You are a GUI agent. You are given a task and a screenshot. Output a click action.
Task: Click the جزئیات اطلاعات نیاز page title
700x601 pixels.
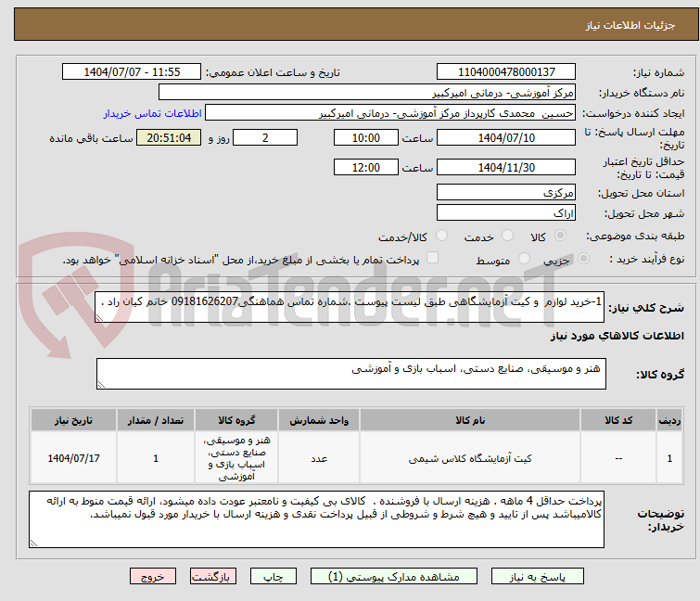coord(630,25)
